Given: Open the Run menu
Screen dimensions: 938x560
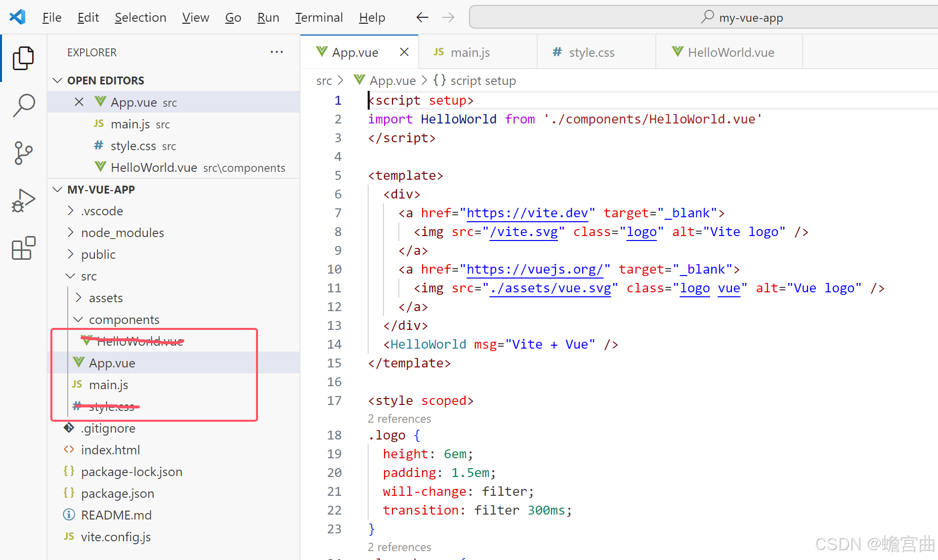Looking at the screenshot, I should [x=268, y=17].
